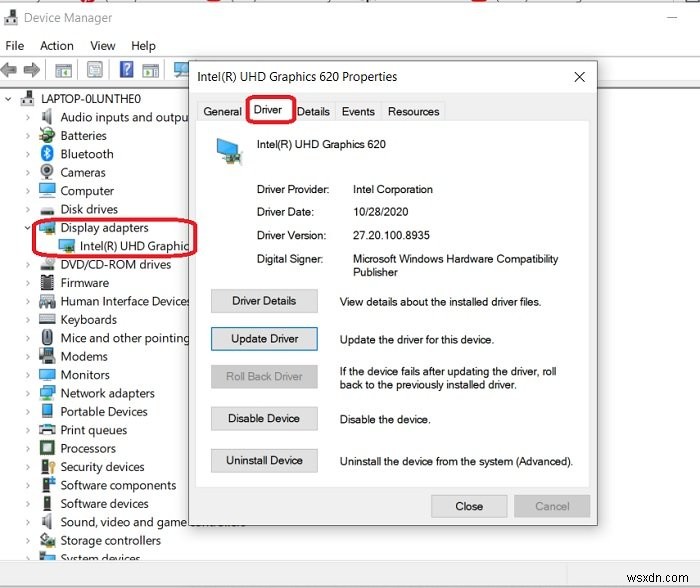Viewport: 700px width, 588px height.
Task: Open the View menu
Action: pyautogui.click(x=103, y=46)
